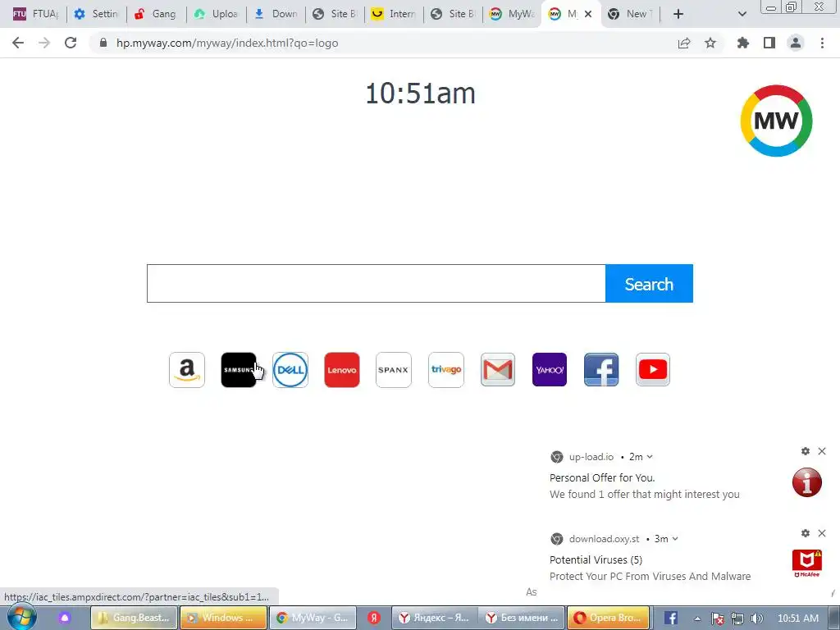Switch to the Settings tab
Viewport: 840px width, 630px height.
(x=97, y=14)
